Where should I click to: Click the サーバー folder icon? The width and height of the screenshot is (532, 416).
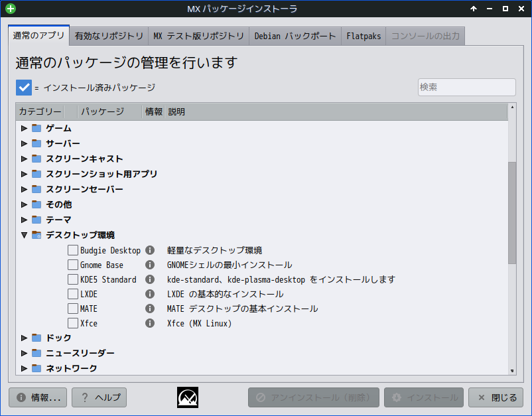tap(36, 143)
